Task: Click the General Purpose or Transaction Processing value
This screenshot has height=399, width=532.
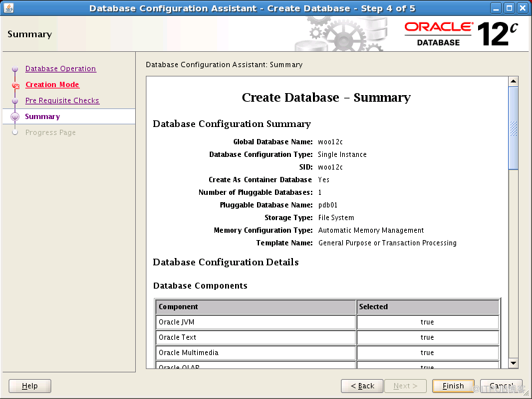Action: [387, 243]
